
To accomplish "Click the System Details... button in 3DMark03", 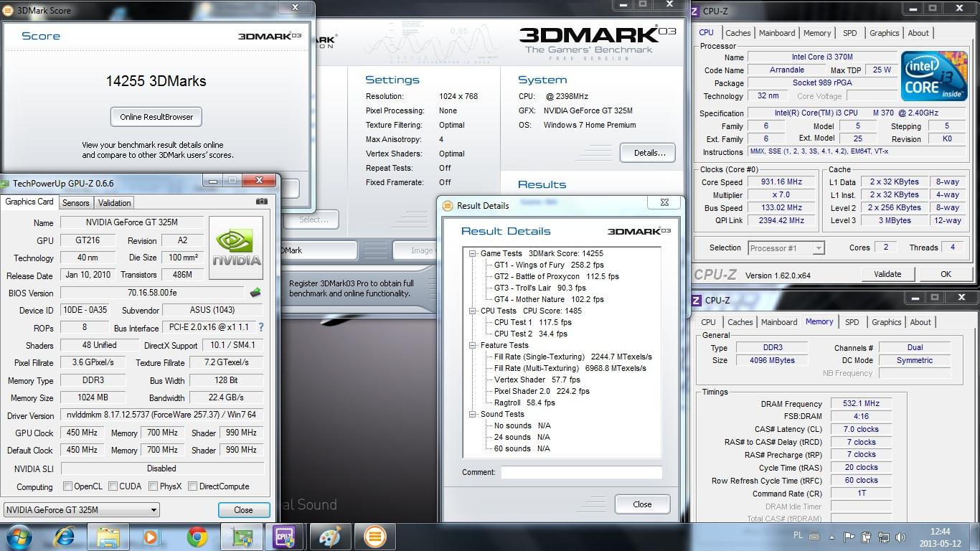I will pos(649,153).
